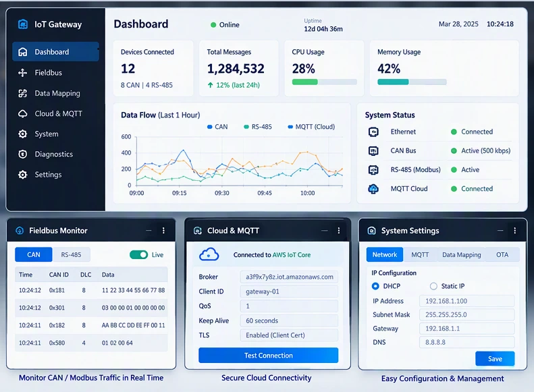Viewport: 534px width, 392px height.
Task: Click the CAN Bus status icon
Action: pyautogui.click(x=373, y=150)
